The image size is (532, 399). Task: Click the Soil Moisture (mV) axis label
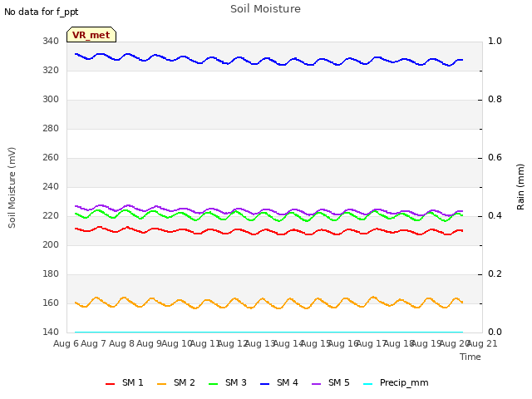(12, 188)
